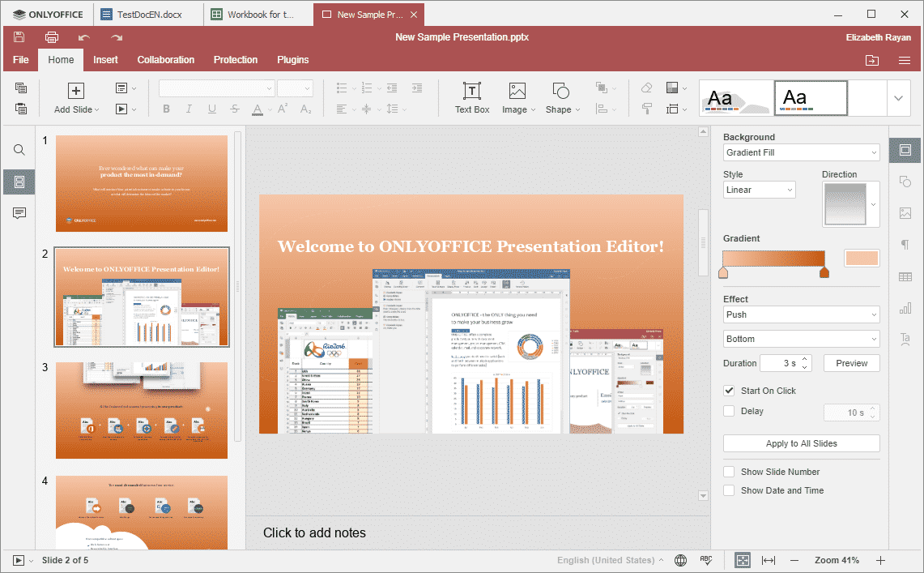
Task: Switch to the Plugins tab
Action: 293,60
